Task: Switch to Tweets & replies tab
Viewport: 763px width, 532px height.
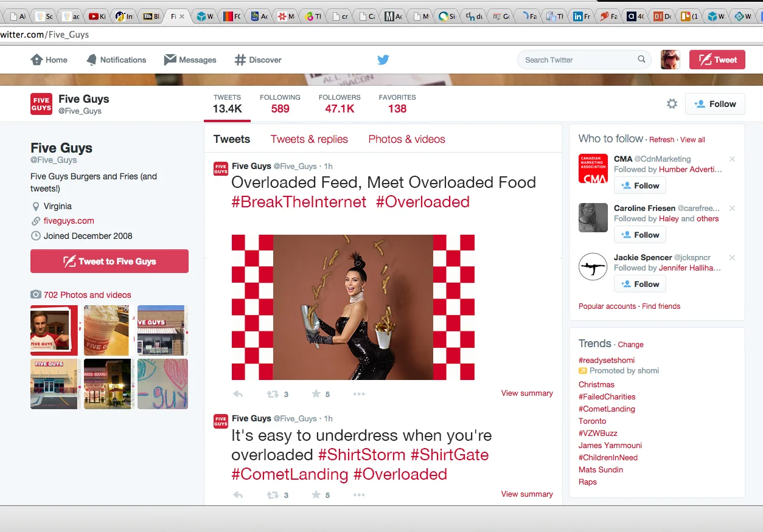Action: pos(309,139)
